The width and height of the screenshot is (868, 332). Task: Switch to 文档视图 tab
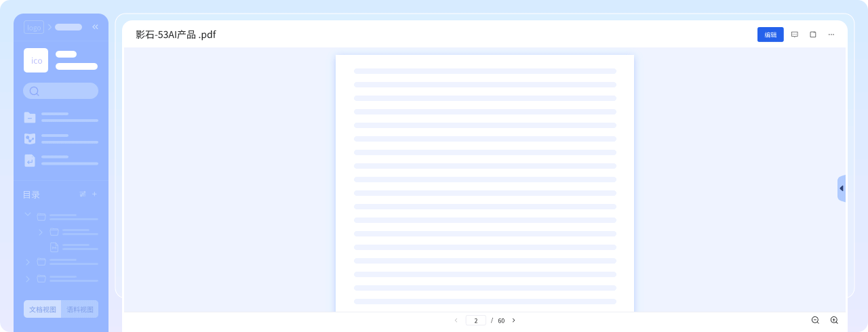coord(42,310)
